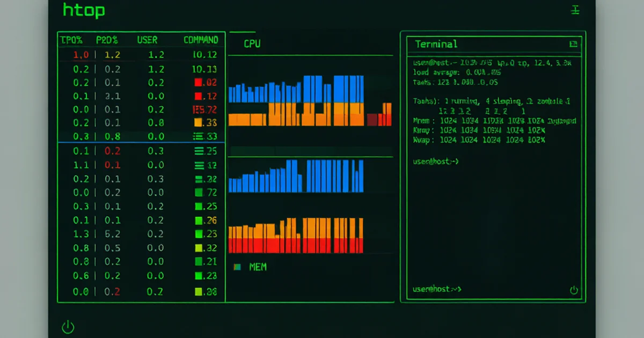Select the red 1.0 value in first row
The width and height of the screenshot is (644, 338).
[80, 55]
